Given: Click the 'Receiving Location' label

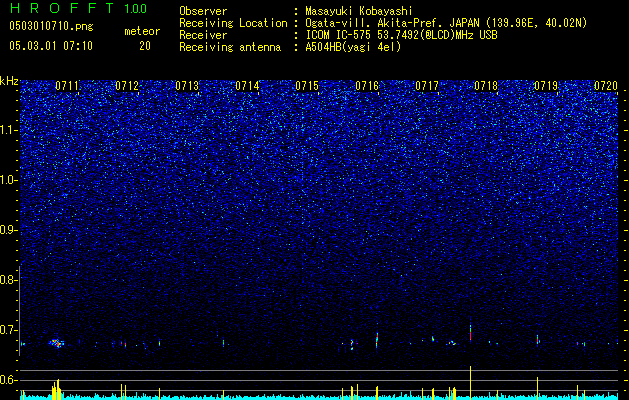Looking at the screenshot, I should point(233,23).
